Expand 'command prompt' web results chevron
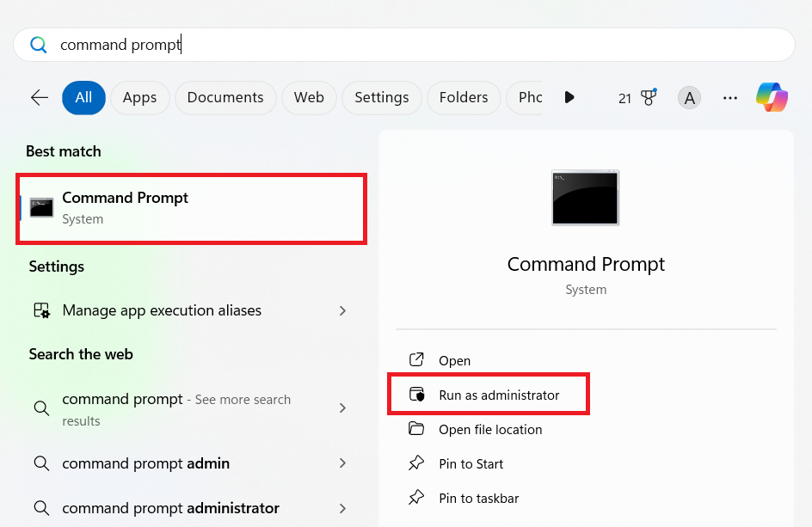Viewport: 812px width, 527px height. [342, 408]
